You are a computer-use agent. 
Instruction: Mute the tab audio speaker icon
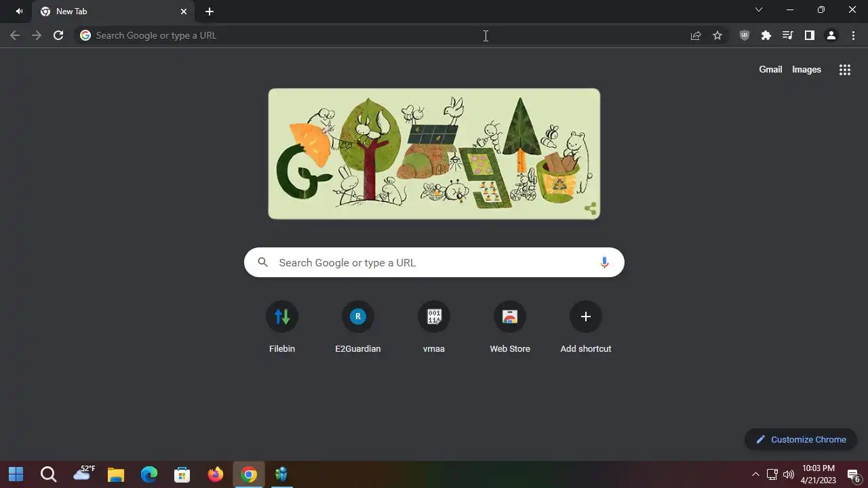click(x=19, y=12)
